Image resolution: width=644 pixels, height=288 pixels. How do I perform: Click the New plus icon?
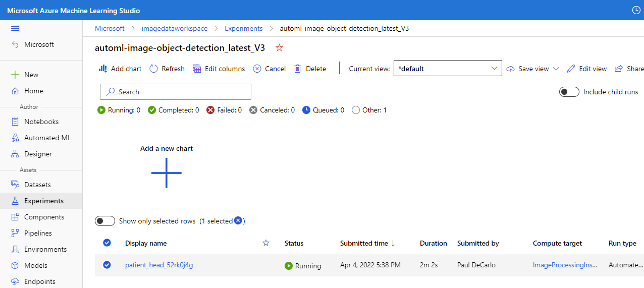click(x=15, y=75)
